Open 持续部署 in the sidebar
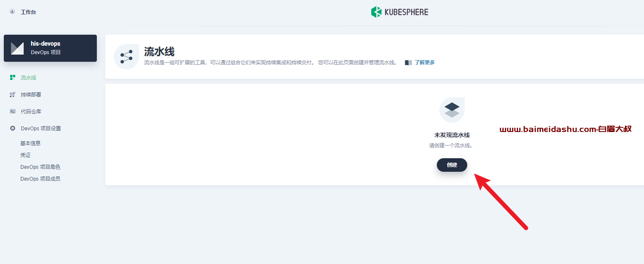 (x=31, y=95)
